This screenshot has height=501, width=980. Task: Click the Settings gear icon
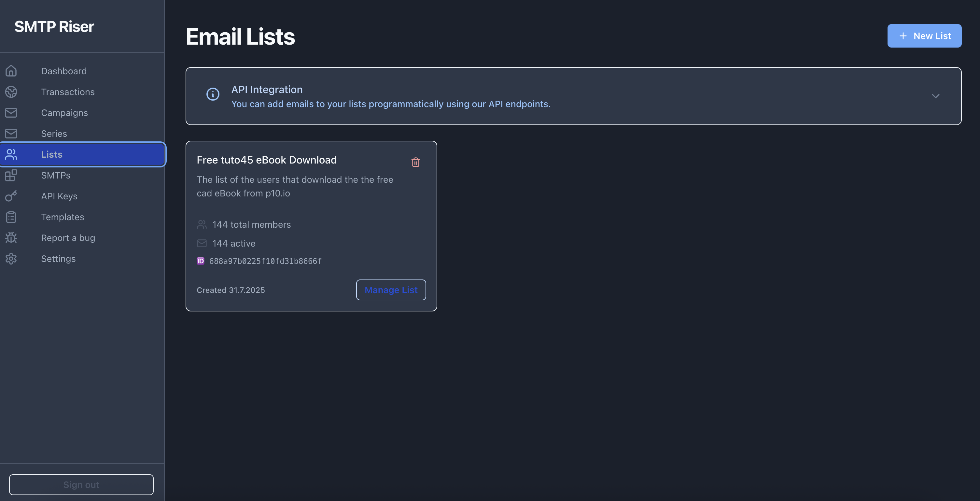[11, 259]
